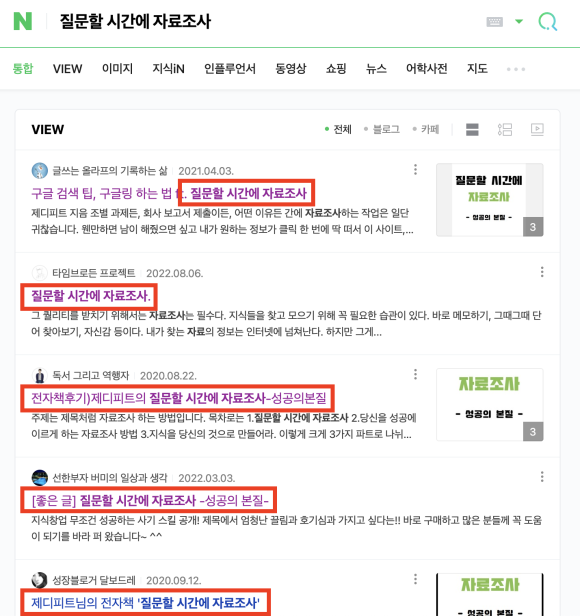Click the search query input field

pyautogui.click(x=267, y=22)
